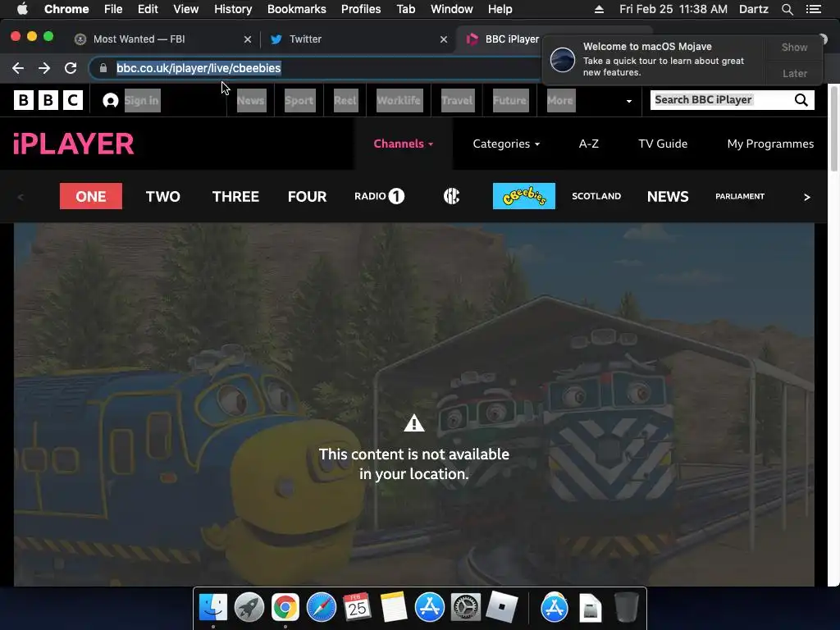Image resolution: width=840 pixels, height=630 pixels.
Task: Expand the Categories dropdown
Action: [x=506, y=144]
